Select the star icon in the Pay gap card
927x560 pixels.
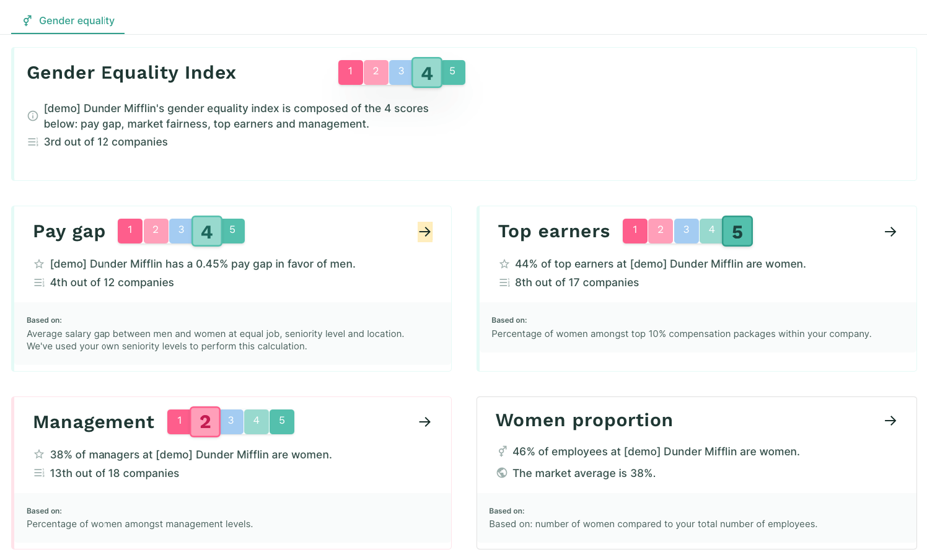pyautogui.click(x=38, y=264)
